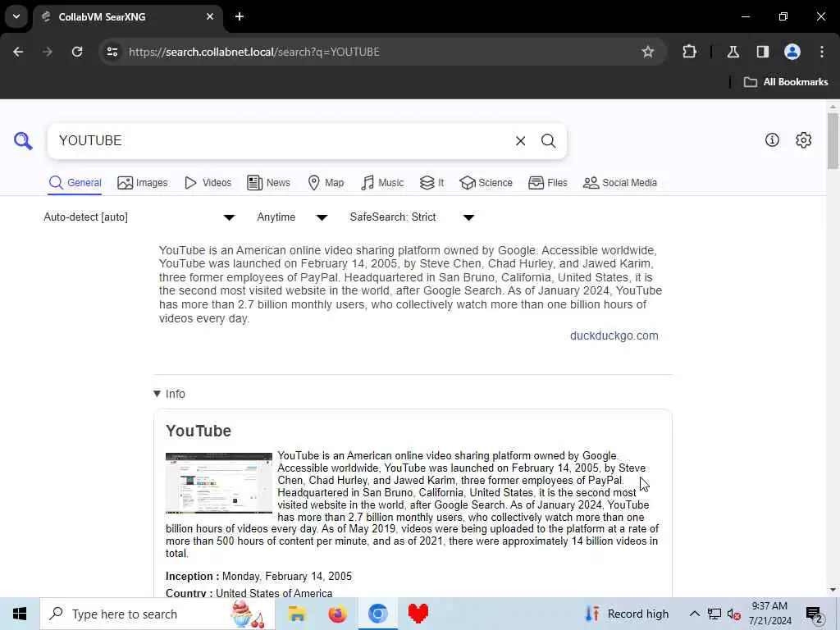Switch to the Science search tab
The width and height of the screenshot is (840, 630).
(486, 183)
